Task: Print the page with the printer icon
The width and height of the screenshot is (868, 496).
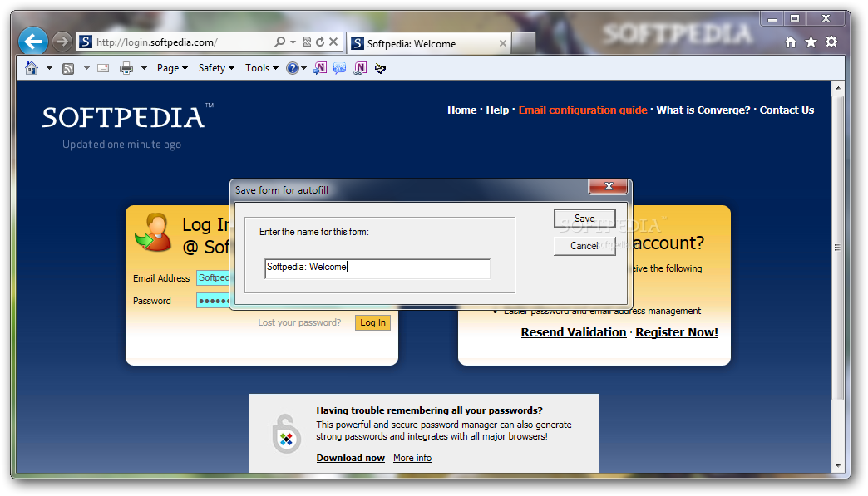Action: click(x=126, y=68)
